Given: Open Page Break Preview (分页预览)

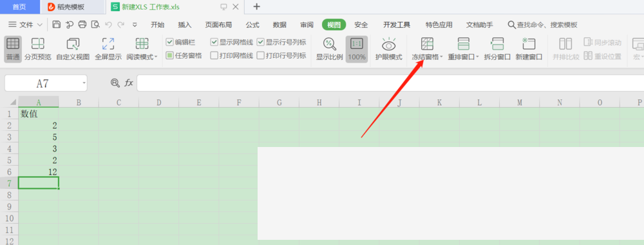Looking at the screenshot, I should (38, 49).
